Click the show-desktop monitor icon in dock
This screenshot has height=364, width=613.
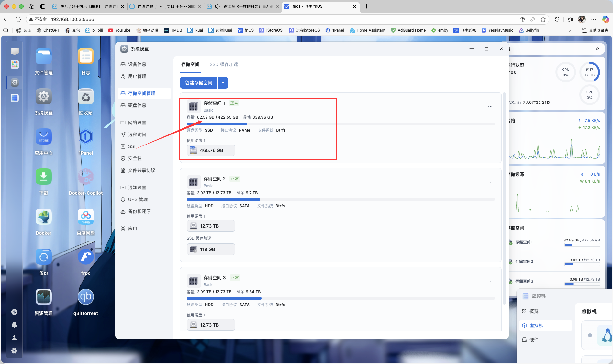click(x=15, y=51)
